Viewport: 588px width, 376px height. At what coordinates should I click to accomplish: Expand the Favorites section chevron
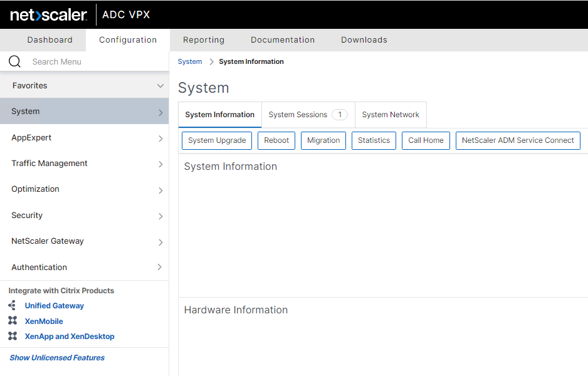(160, 86)
